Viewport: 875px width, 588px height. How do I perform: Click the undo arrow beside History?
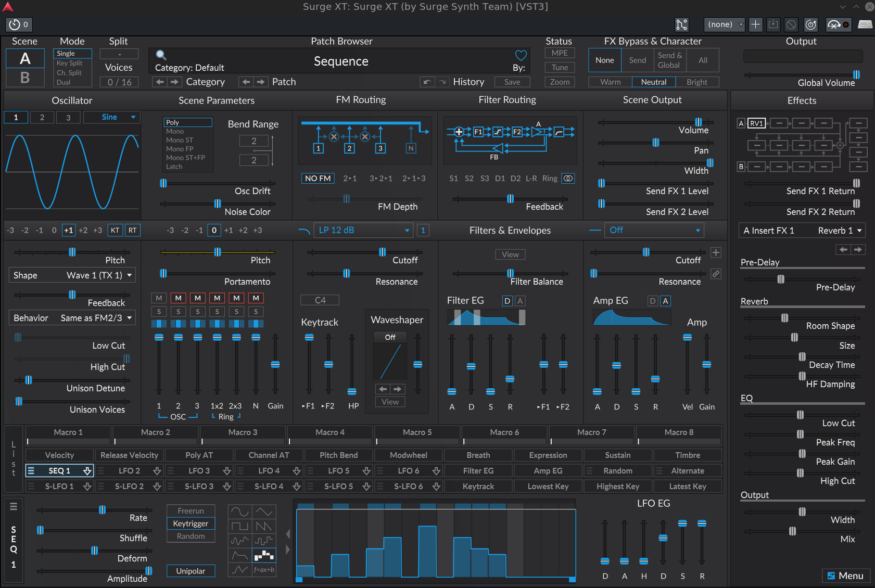pyautogui.click(x=427, y=82)
